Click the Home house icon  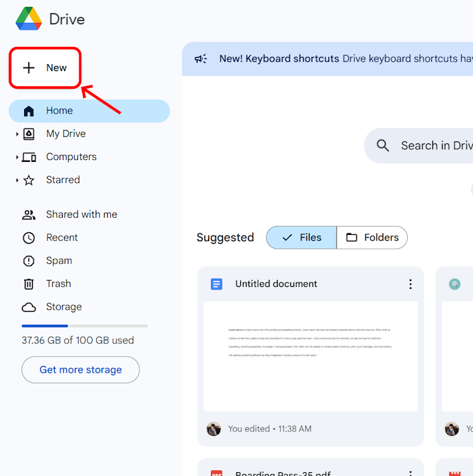29,111
